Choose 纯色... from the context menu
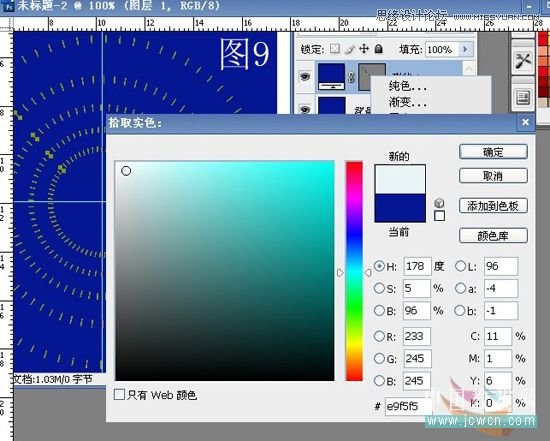 tap(408, 86)
